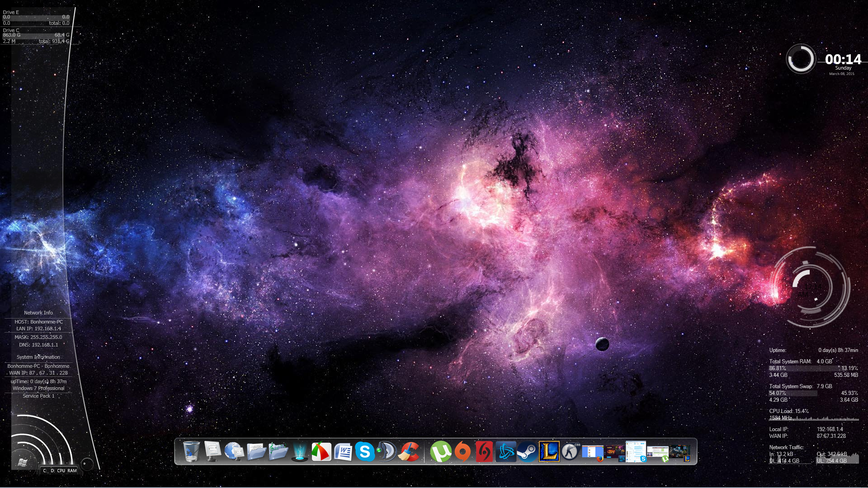
Task: Launch the red-green screen capture dock icon
Action: [x=321, y=451]
